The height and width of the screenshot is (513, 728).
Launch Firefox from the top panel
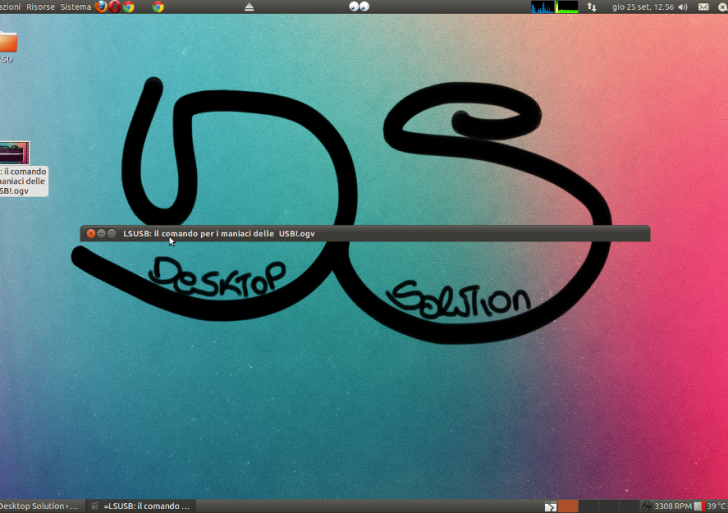101,6
